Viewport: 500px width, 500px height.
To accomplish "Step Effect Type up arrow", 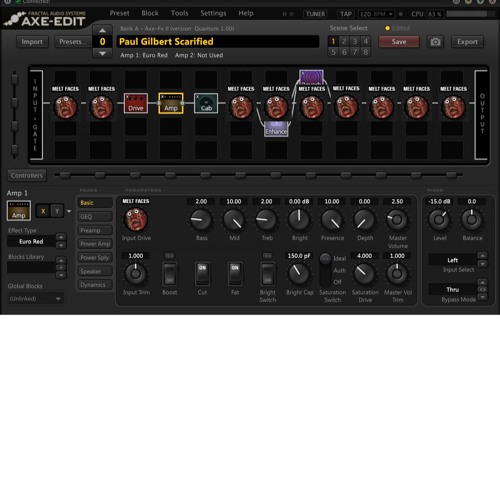I will [x=61, y=237].
